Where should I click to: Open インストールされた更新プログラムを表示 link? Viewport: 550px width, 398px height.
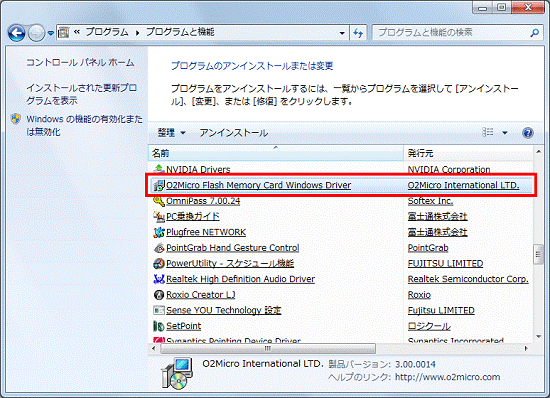81,94
